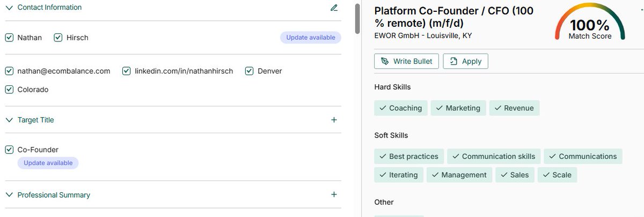Click the EWOR GmbH - Louisville, KY text
The height and width of the screenshot is (217, 644).
tap(423, 35)
